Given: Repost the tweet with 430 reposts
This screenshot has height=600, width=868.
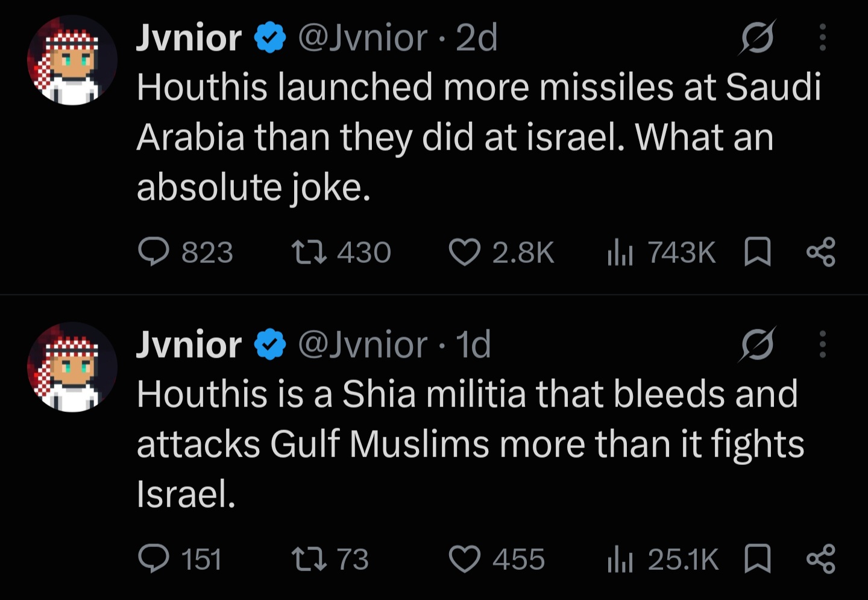Looking at the screenshot, I should point(341,252).
